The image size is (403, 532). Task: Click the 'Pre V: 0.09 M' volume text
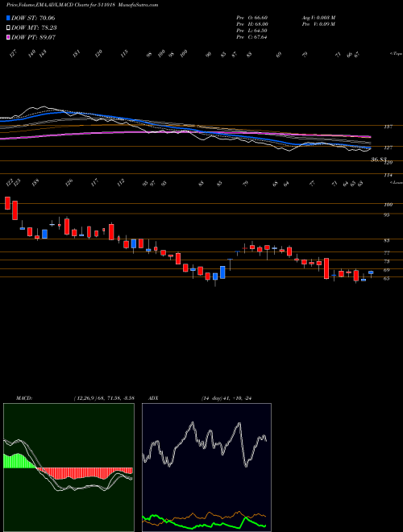(318, 24)
